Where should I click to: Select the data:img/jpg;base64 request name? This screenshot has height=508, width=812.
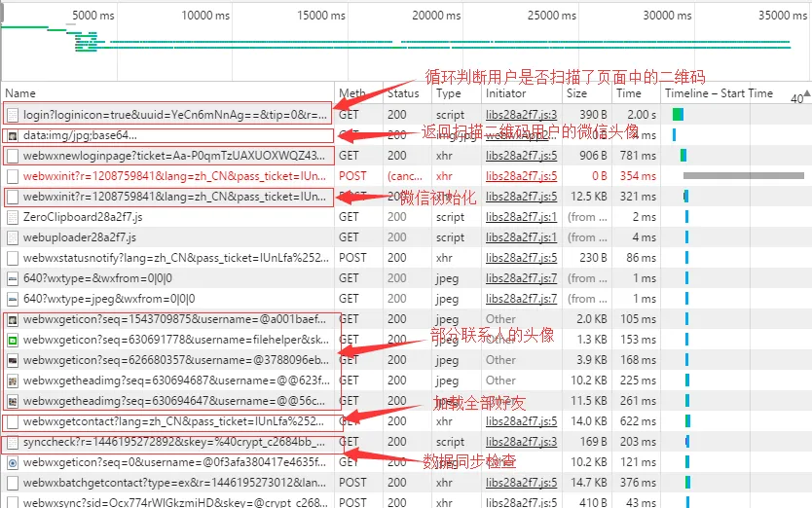coord(80,135)
